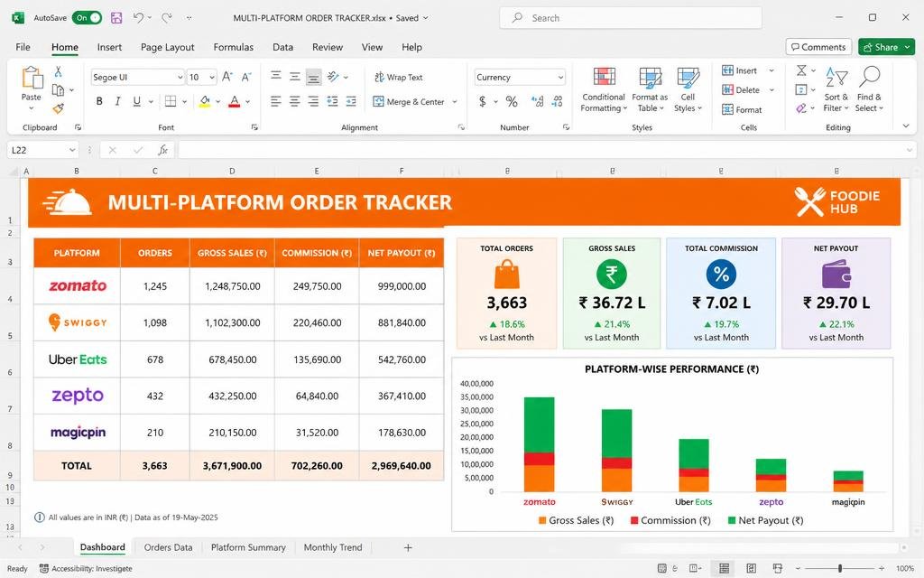This screenshot has height=578, width=924.
Task: Open the Monthly Trend sheet
Action: pyautogui.click(x=333, y=547)
